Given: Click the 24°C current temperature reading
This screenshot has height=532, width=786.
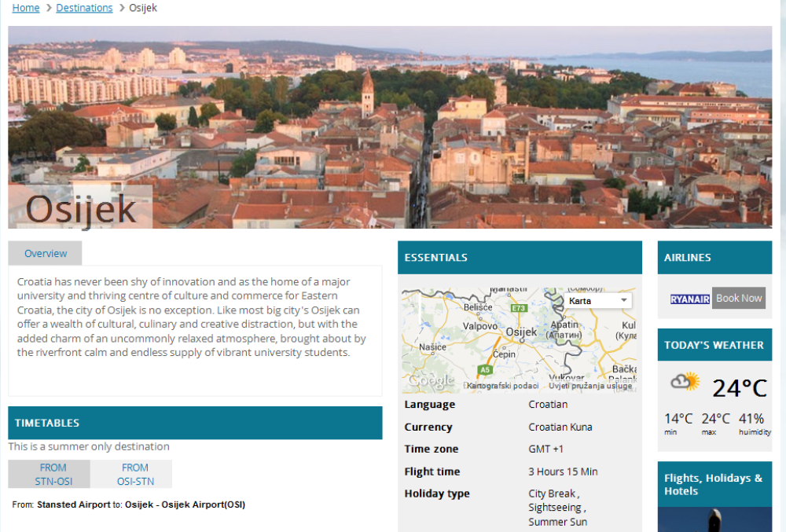Looking at the screenshot, I should (740, 388).
